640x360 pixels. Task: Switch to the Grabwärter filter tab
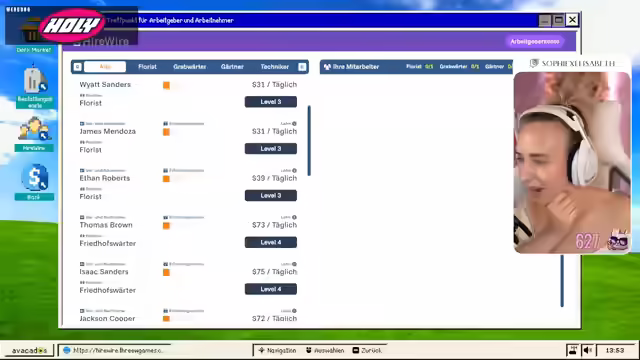coord(189,67)
